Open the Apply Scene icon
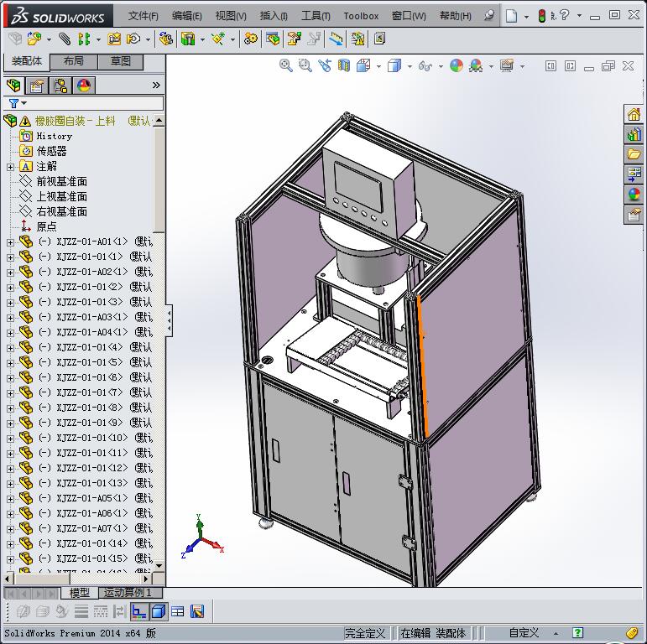 click(476, 65)
